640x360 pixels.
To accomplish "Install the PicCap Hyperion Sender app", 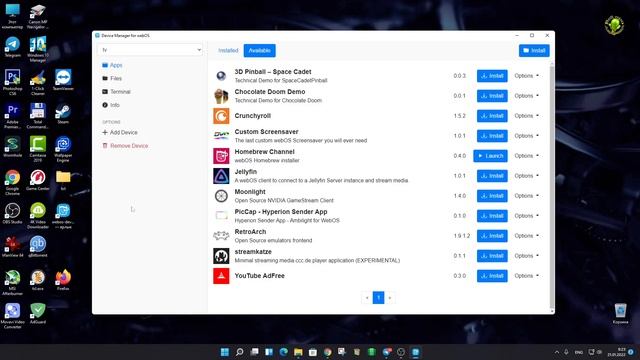I will pyautogui.click(x=492, y=216).
